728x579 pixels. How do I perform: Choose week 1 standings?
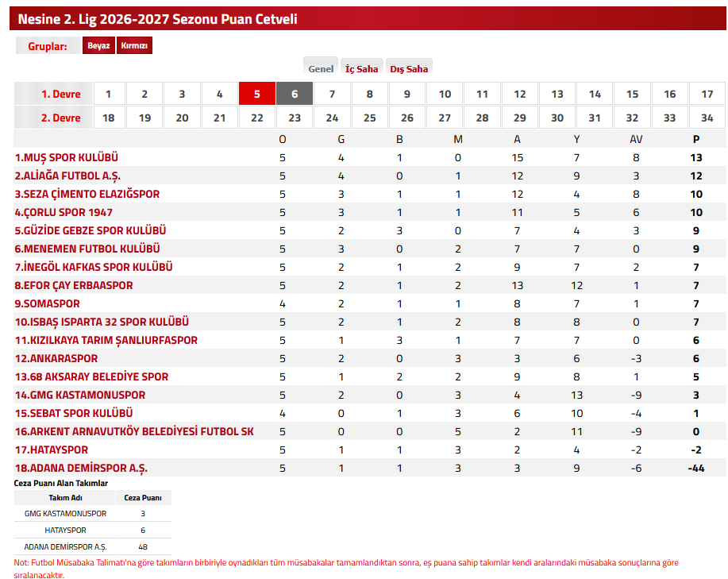109,94
